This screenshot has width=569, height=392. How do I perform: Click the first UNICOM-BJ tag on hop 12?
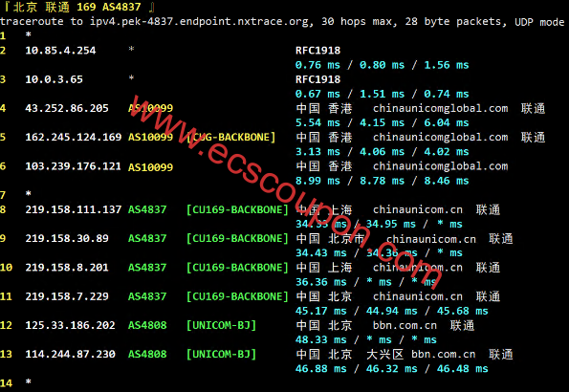pyautogui.click(x=221, y=325)
